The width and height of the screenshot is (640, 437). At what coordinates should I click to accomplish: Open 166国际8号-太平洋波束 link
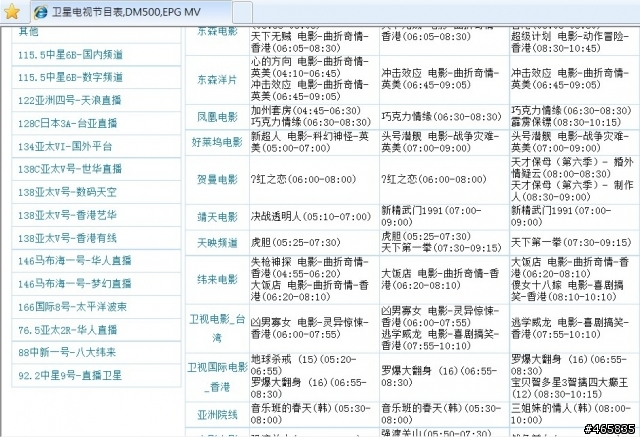72,307
